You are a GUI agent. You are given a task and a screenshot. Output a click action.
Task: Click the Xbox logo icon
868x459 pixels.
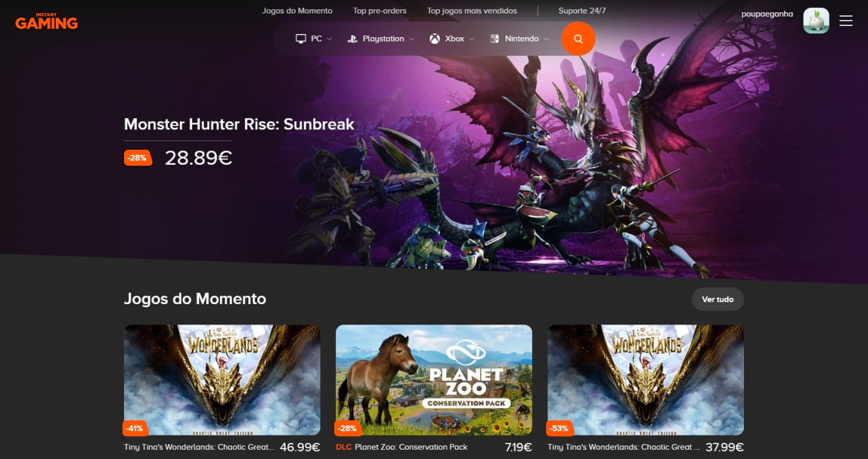(435, 38)
